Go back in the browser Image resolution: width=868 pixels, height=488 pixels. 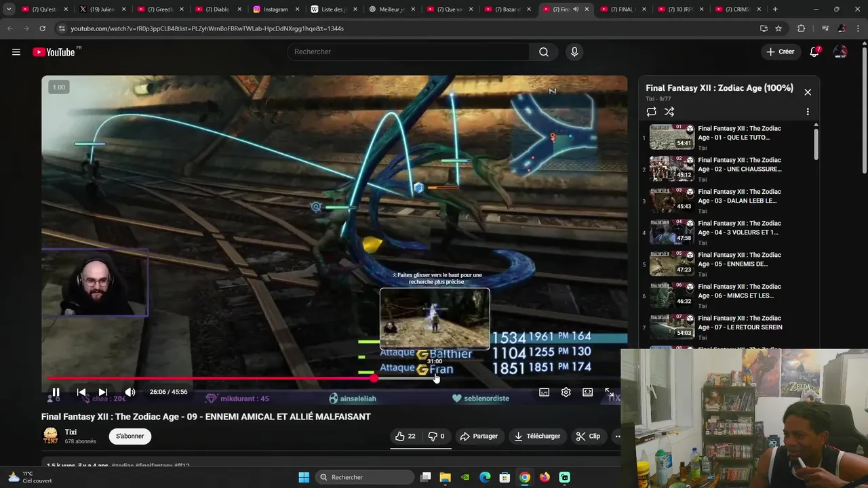(9, 28)
